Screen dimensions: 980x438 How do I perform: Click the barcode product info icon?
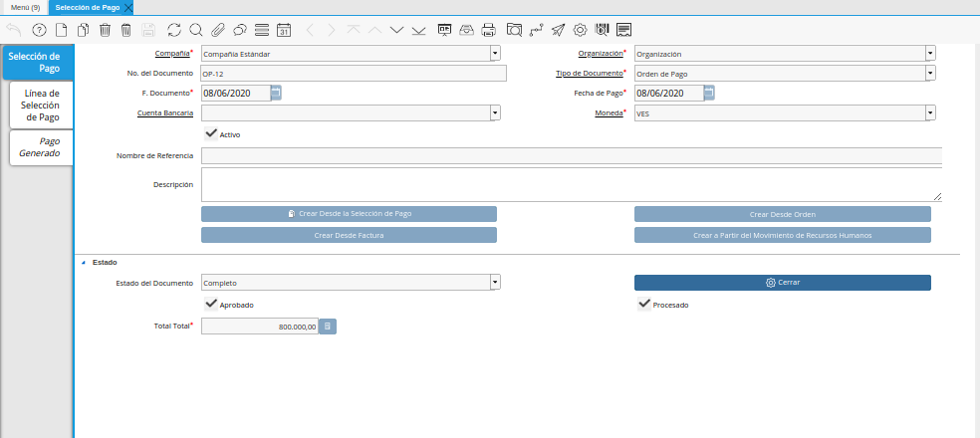pyautogui.click(x=602, y=30)
